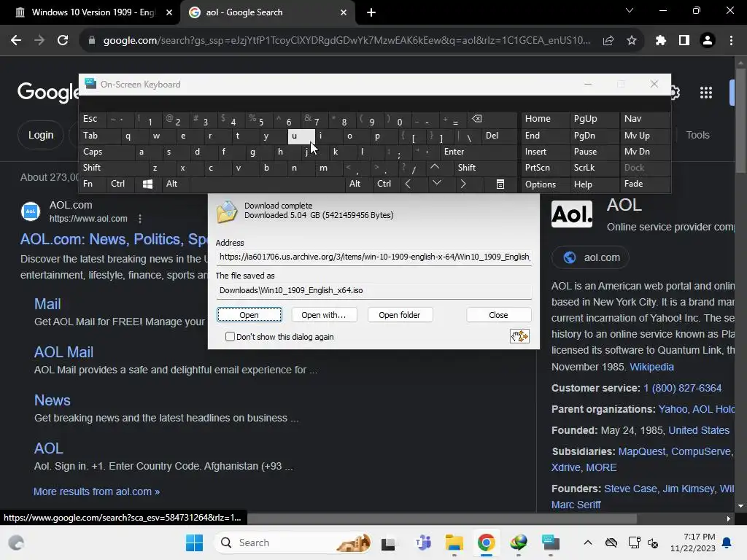Open a new tab with the plus icon
This screenshot has height=560, width=747.
pyautogui.click(x=371, y=12)
